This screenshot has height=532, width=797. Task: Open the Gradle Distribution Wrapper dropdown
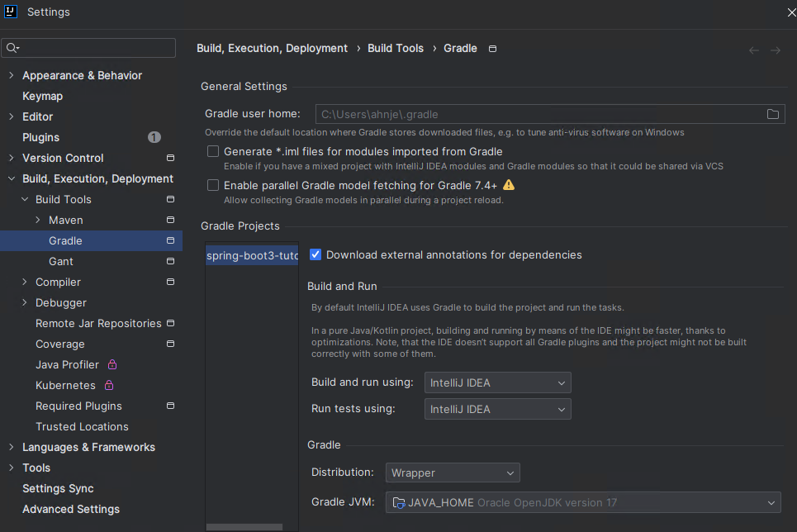(453, 473)
